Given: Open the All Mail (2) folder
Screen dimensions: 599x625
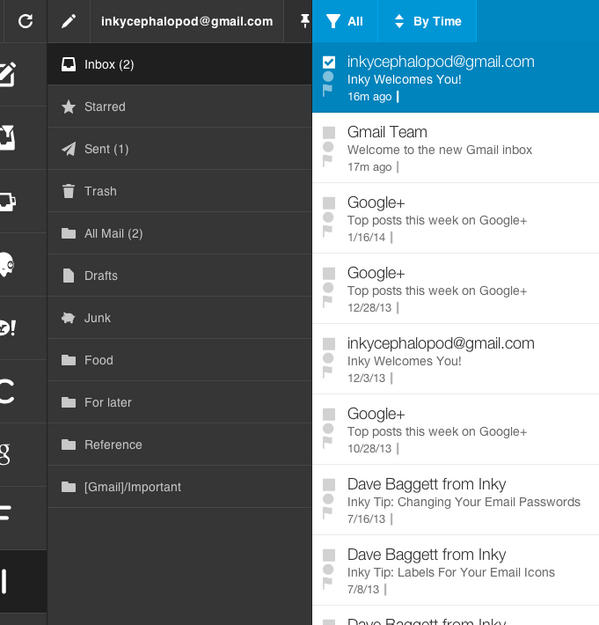Looking at the screenshot, I should point(179,233).
